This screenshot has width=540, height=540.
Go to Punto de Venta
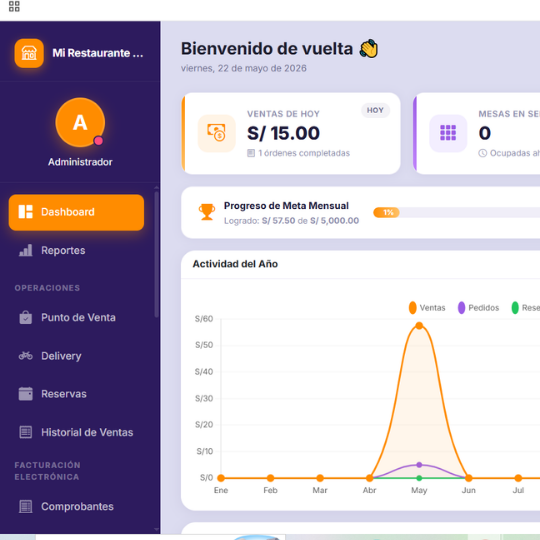coord(76,317)
